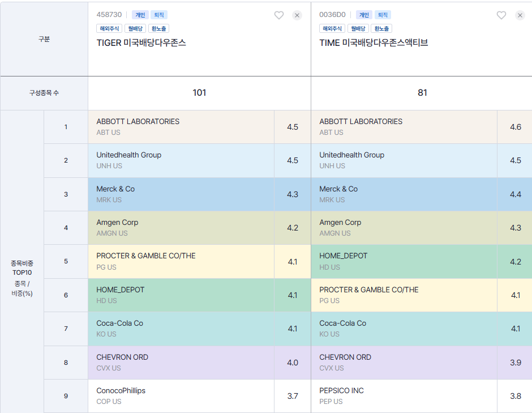
Task: Favorite TIGER 미국배당다우존스 with heart icon
Action: [279, 15]
